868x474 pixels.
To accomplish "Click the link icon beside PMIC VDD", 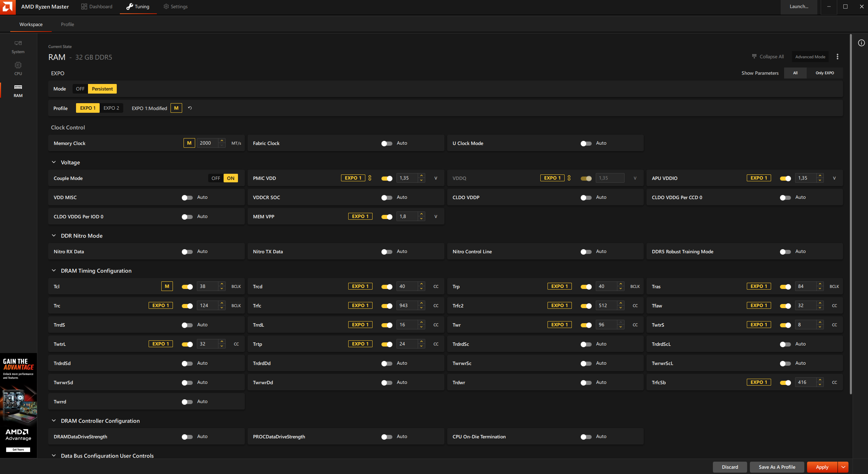I will 370,178.
